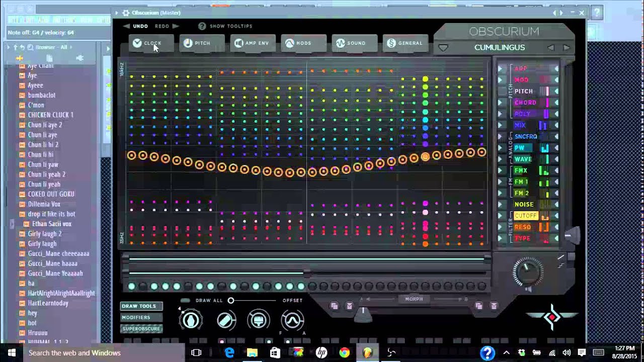Select the brush draw tool
Screen dimensions: 644x362
coord(259,320)
